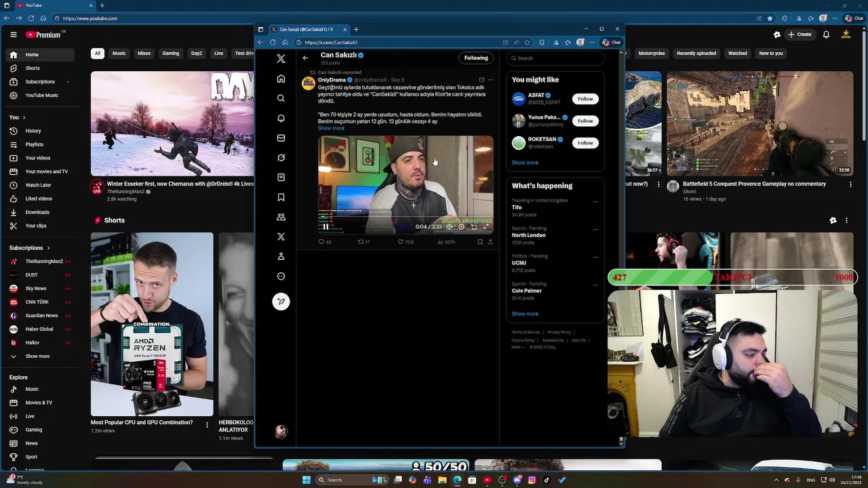Follow Yunus Paksoy account
Screen dimensions: 868x488
585,121
